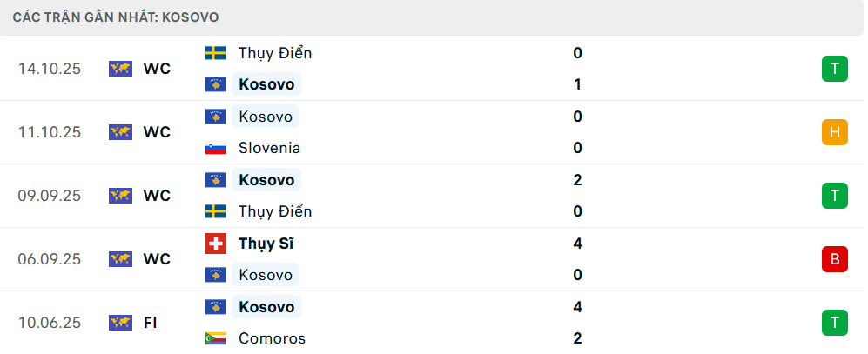Click the green T result badge for 14.10.25
The height and width of the screenshot is (354, 868).
(x=834, y=69)
